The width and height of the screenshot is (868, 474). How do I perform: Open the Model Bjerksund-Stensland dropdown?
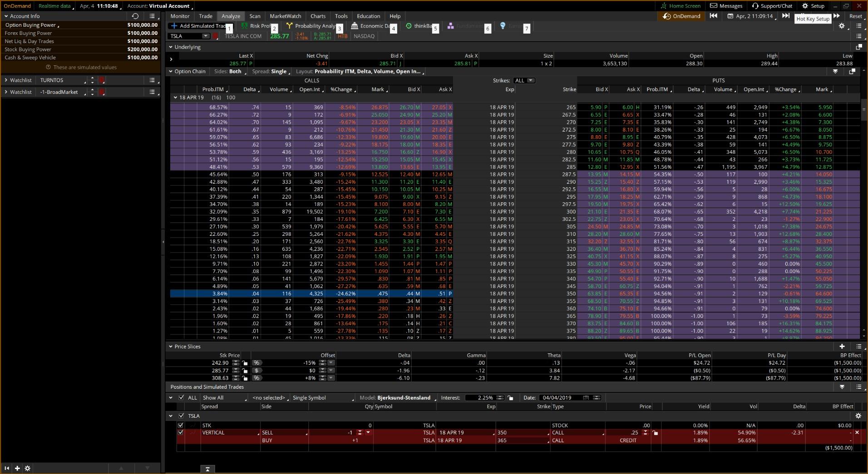click(x=403, y=397)
